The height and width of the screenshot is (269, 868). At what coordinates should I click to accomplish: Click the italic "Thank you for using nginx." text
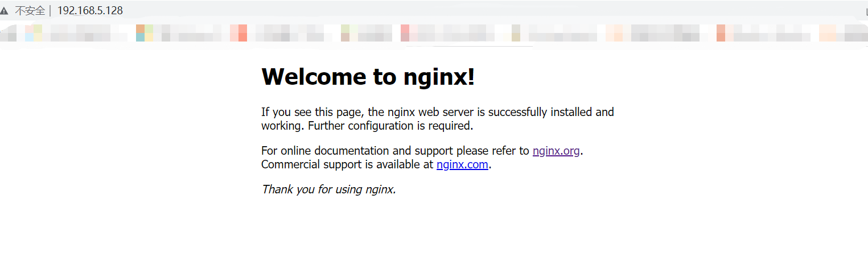[328, 189]
